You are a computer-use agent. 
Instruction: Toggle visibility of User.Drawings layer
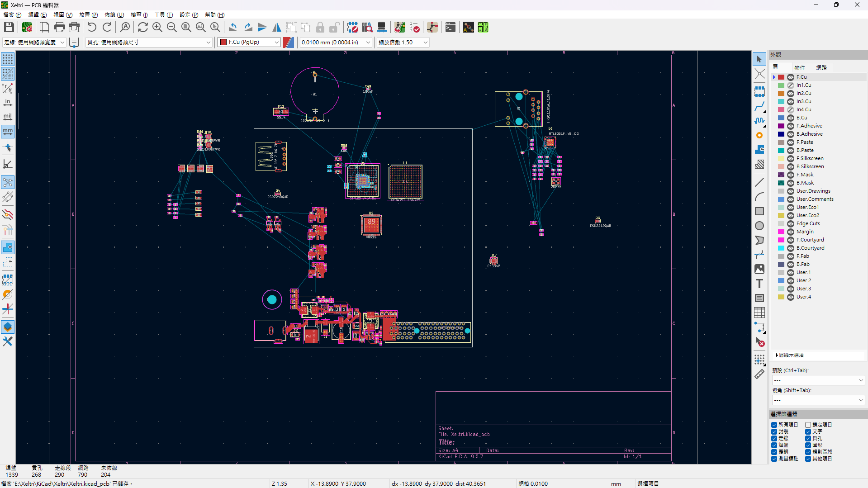[791, 191]
